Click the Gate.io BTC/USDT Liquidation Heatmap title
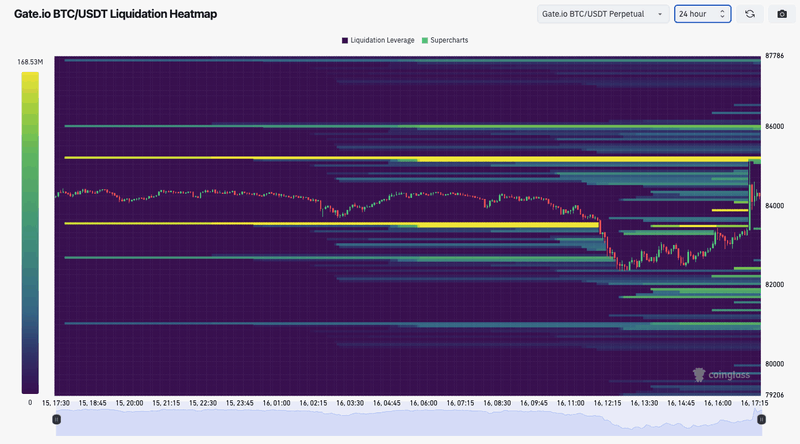800x444 pixels. [115, 14]
